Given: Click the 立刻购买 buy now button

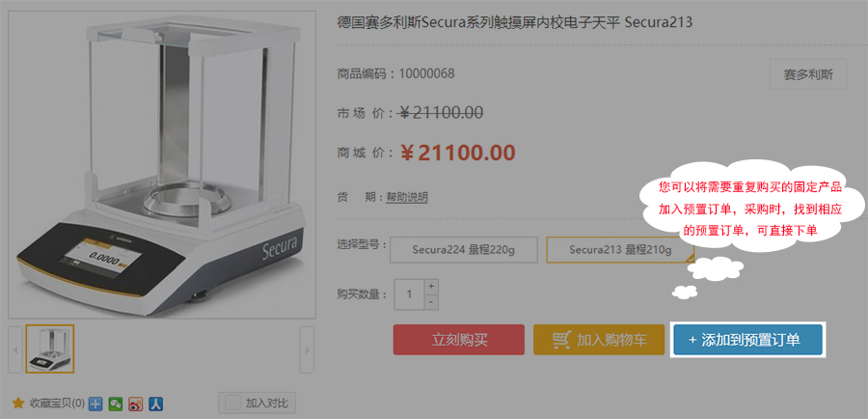Looking at the screenshot, I should tap(459, 340).
